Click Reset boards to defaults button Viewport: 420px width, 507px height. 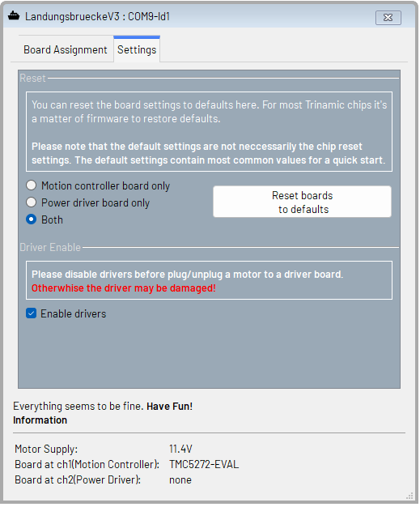click(x=302, y=202)
